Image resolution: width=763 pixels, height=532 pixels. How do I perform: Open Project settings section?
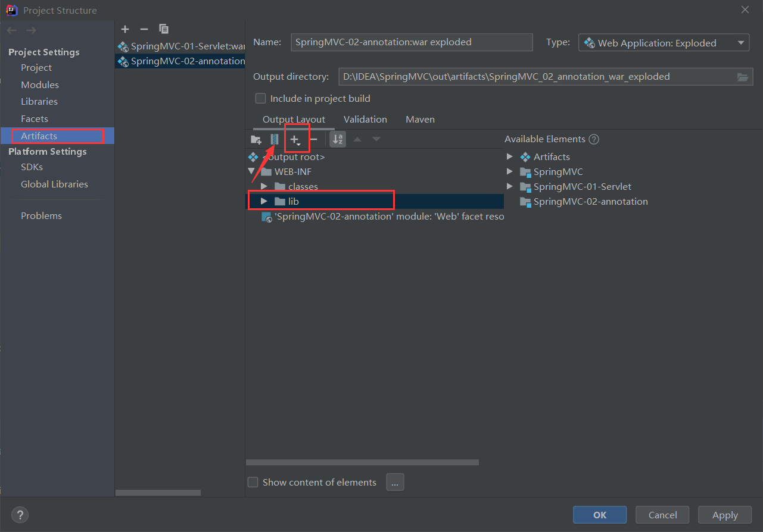click(36, 68)
